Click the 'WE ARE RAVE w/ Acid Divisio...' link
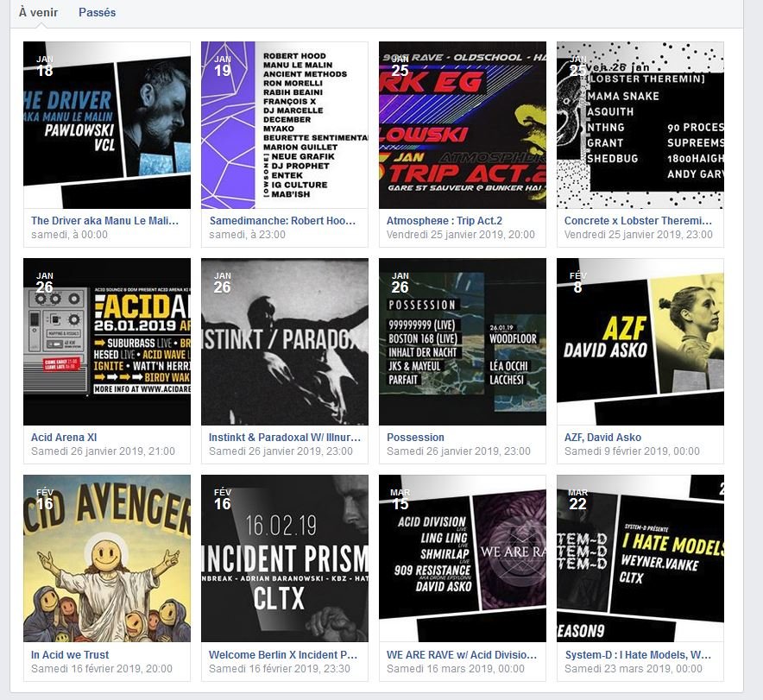763x700 pixels. [462, 655]
